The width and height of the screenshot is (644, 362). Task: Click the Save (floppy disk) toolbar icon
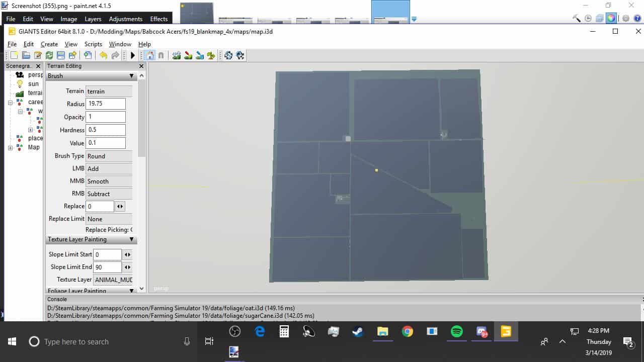coord(61,55)
